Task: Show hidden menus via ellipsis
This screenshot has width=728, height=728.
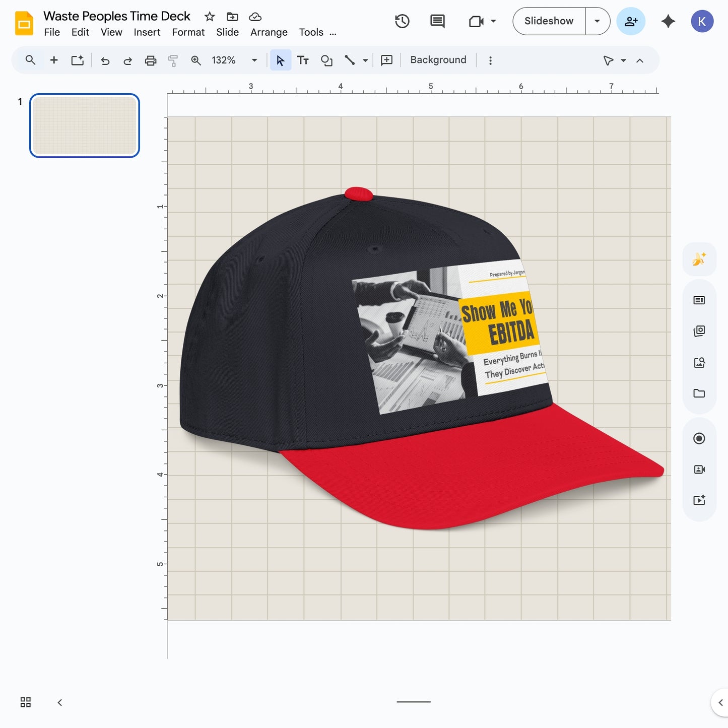Action: point(333,33)
